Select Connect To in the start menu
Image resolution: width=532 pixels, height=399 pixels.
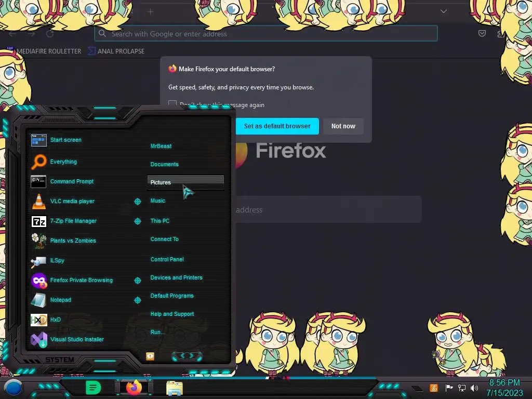tap(164, 239)
